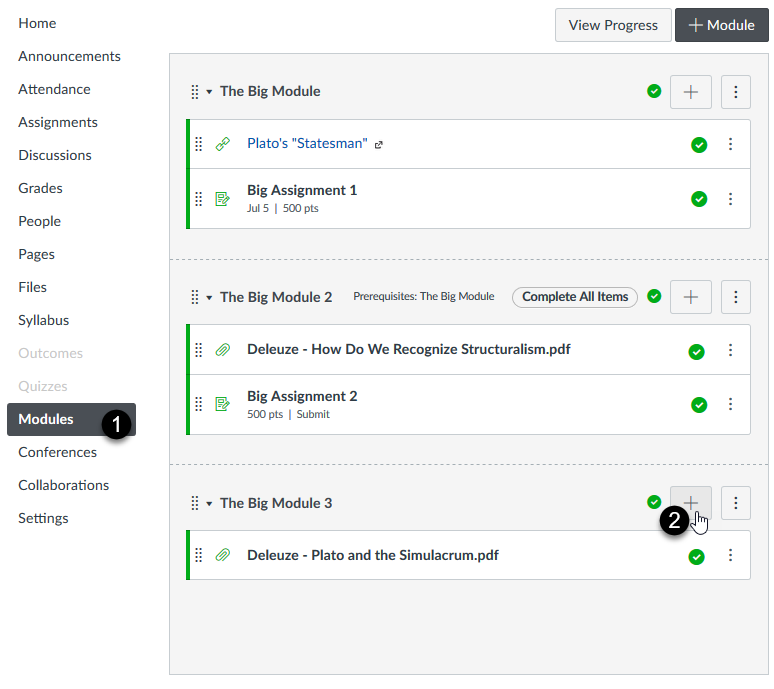
Task: Click assignment icon of Big Assignment 2
Action: [x=223, y=404]
